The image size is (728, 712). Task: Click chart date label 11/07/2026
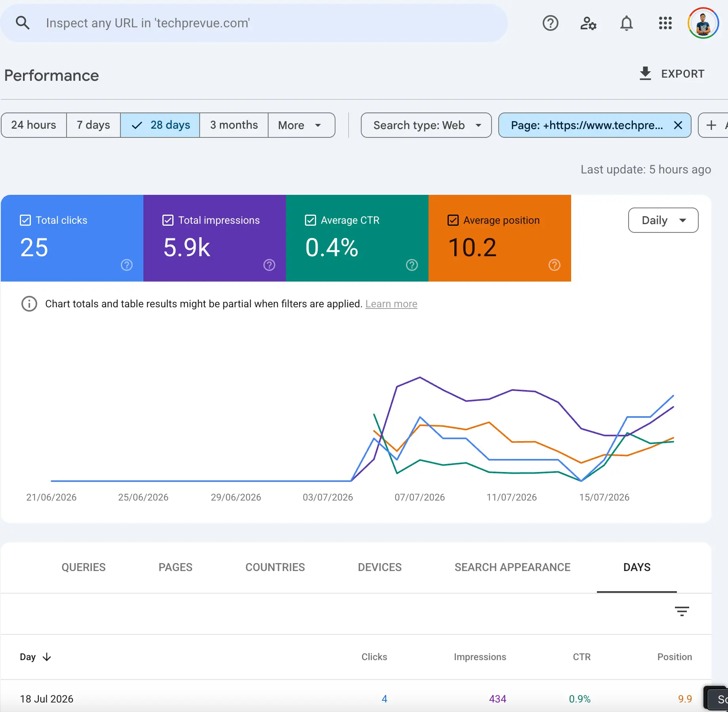512,497
